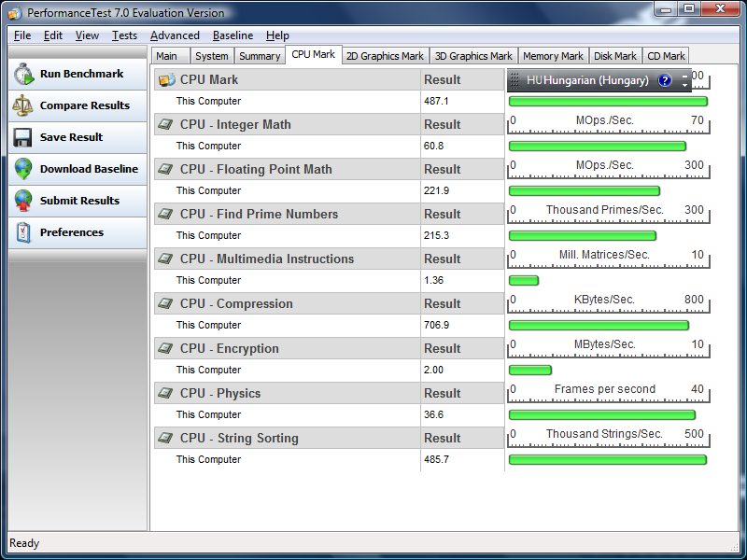The image size is (747, 560).
Task: Click the Run Benchmark stopwatch icon
Action: [23, 75]
